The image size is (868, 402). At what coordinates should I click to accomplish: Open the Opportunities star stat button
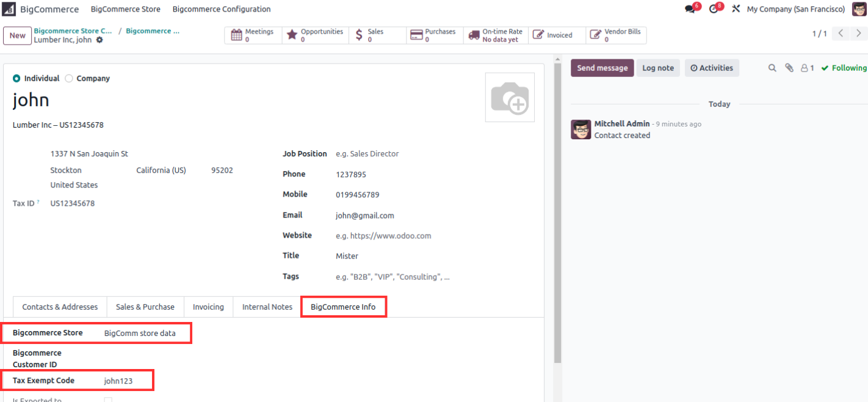(x=316, y=35)
